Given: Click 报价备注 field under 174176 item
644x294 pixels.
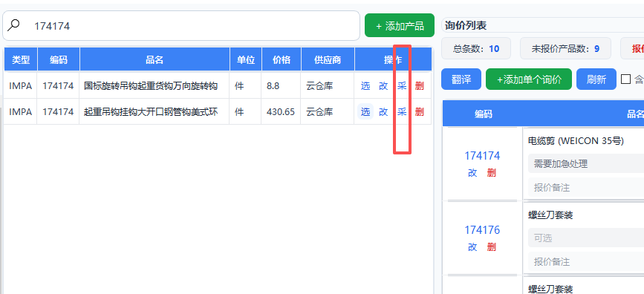Looking at the screenshot, I should point(586,261).
